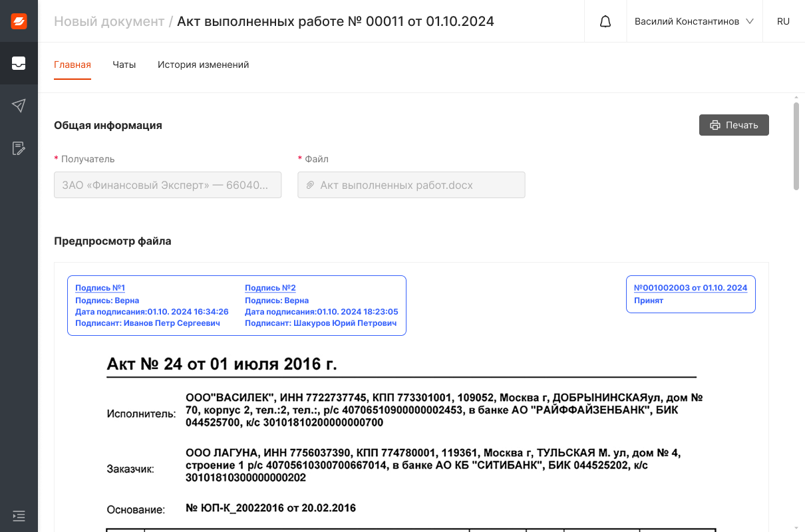The height and width of the screenshot is (532, 805).
Task: Click the Получатель input field
Action: 168,185
